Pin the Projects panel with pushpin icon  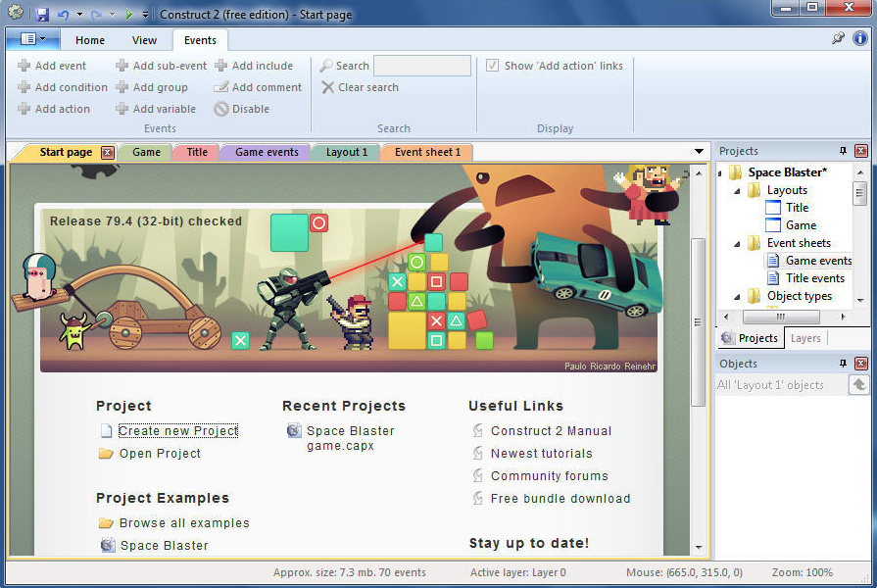click(x=843, y=151)
